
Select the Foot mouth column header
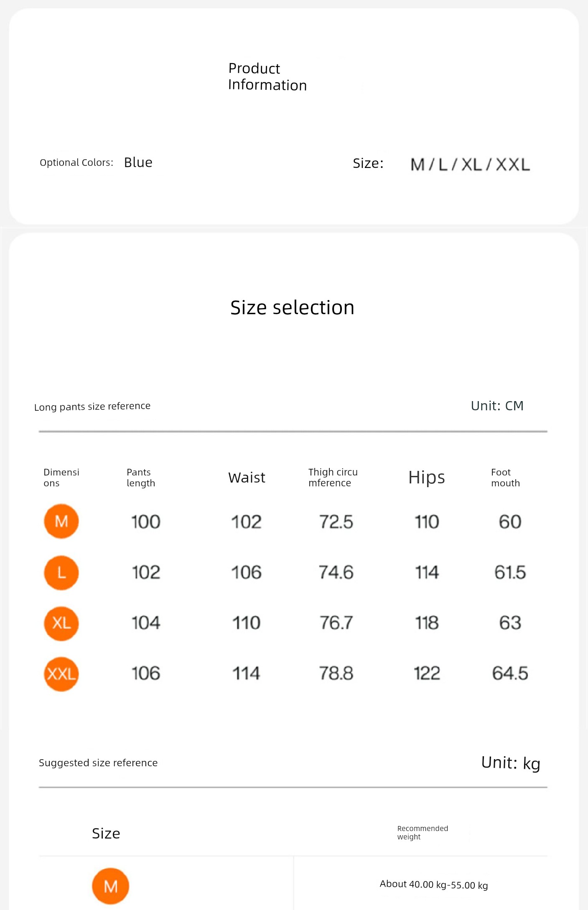(x=506, y=478)
